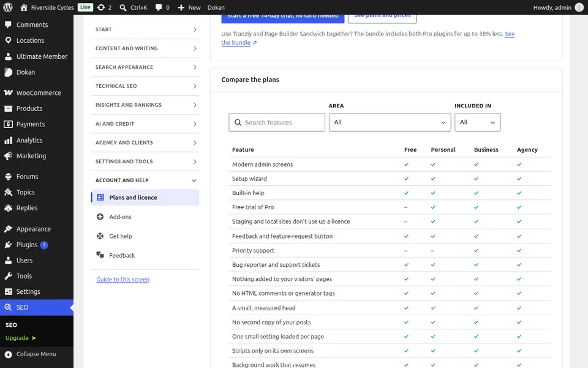Open the Feedback menu item
Image resolution: width=588 pixels, height=368 pixels.
(145, 255)
